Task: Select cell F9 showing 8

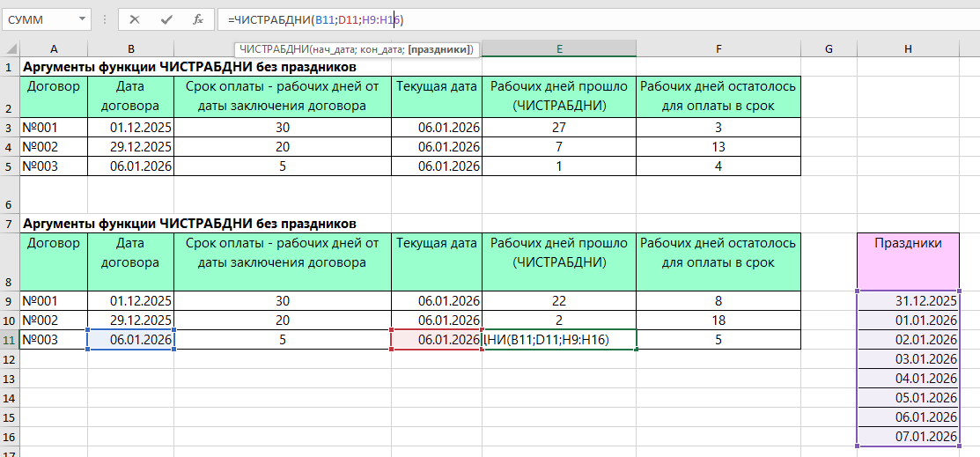Action: [718, 301]
